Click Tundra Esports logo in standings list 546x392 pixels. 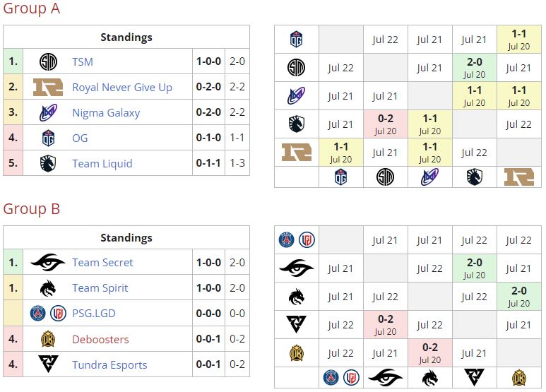point(48,364)
